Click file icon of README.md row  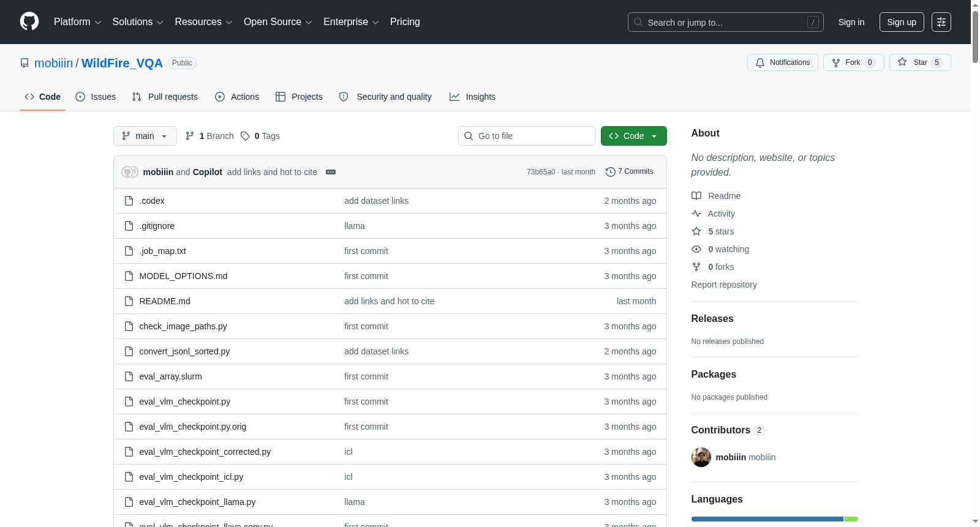coord(129,301)
